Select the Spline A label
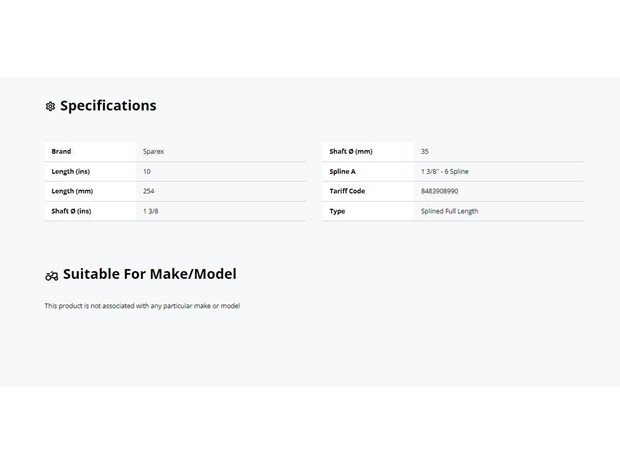The height and width of the screenshot is (465, 620). (342, 172)
